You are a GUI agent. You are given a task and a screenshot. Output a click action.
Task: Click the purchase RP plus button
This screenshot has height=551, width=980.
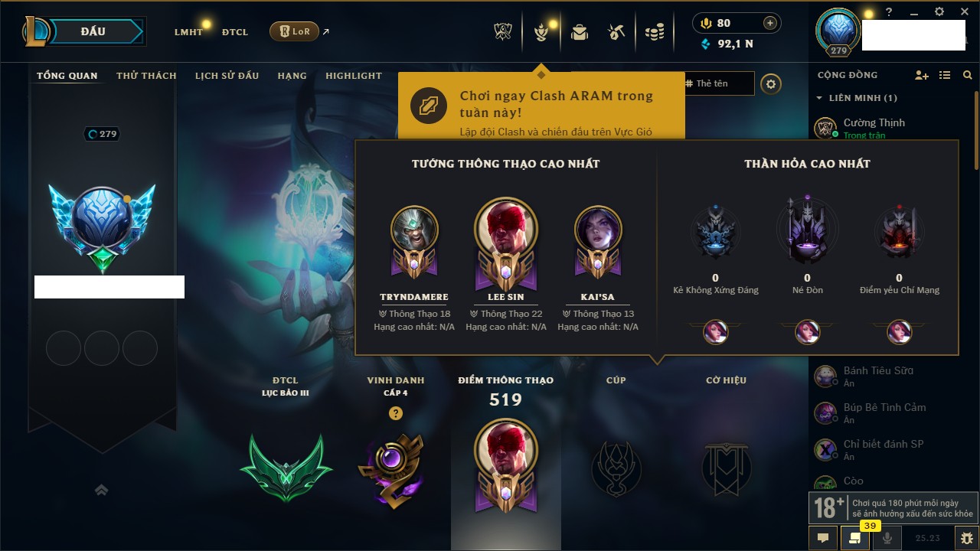pyautogui.click(x=770, y=23)
